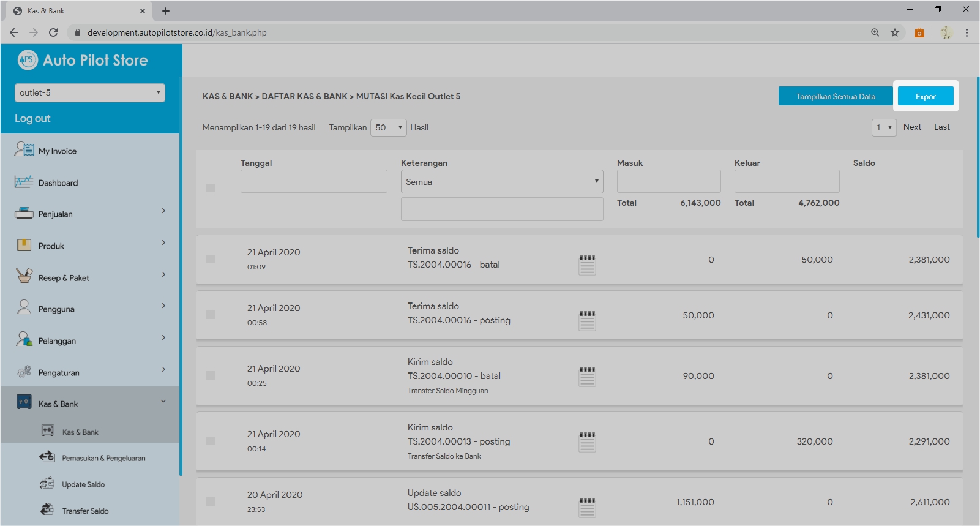
Task: Open the outlet-5 selector dropdown
Action: point(90,92)
